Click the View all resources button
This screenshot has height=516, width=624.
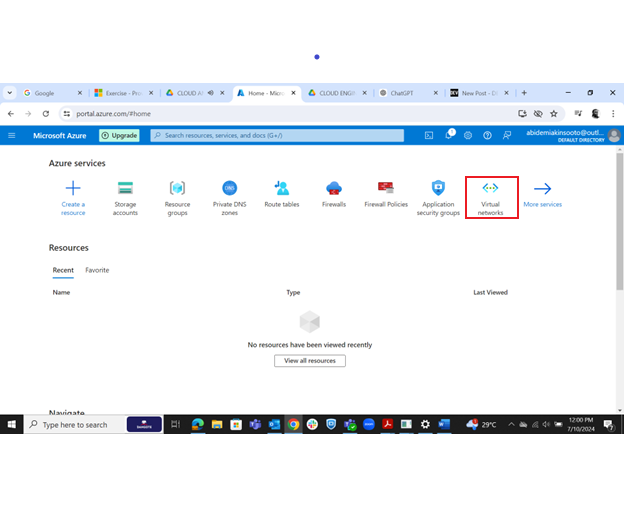point(310,361)
